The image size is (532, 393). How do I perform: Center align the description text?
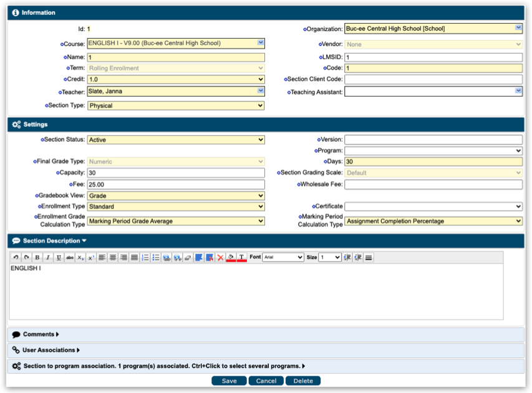coord(112,257)
